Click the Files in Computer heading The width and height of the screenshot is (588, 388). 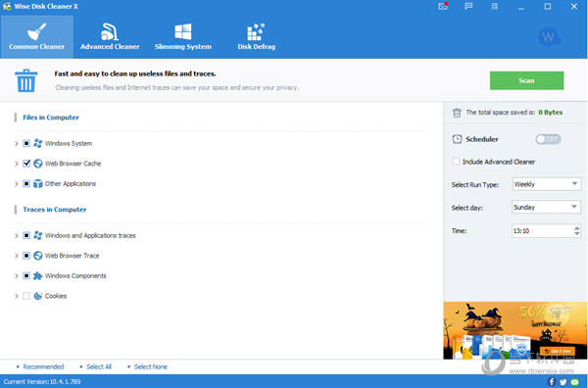coord(51,118)
